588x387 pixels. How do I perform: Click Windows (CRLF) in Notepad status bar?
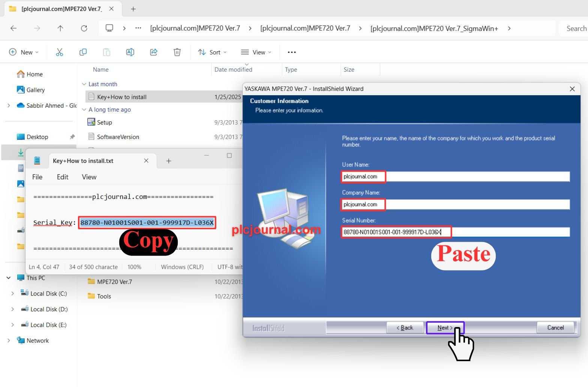tap(182, 267)
